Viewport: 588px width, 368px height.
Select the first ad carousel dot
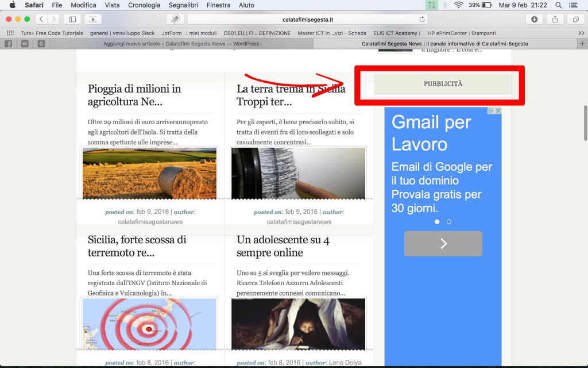(437, 221)
